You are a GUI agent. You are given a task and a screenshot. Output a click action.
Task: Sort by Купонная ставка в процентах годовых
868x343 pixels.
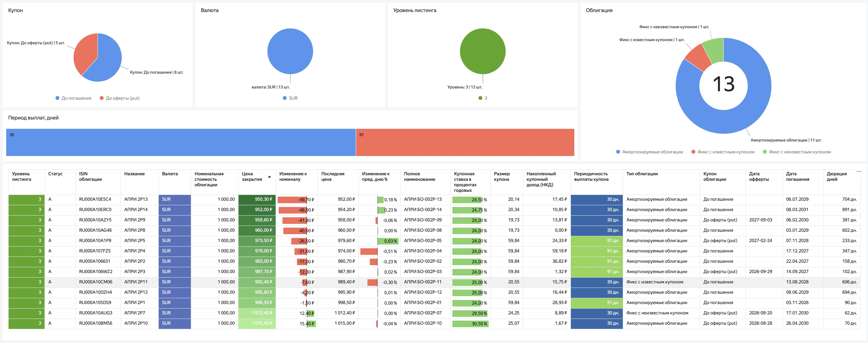point(465,182)
